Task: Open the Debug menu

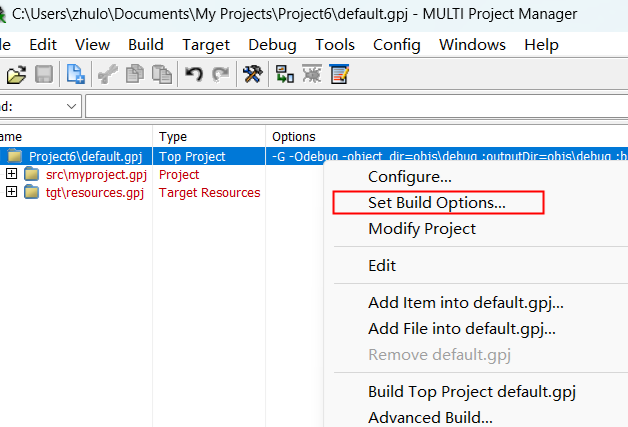Action: 272,45
